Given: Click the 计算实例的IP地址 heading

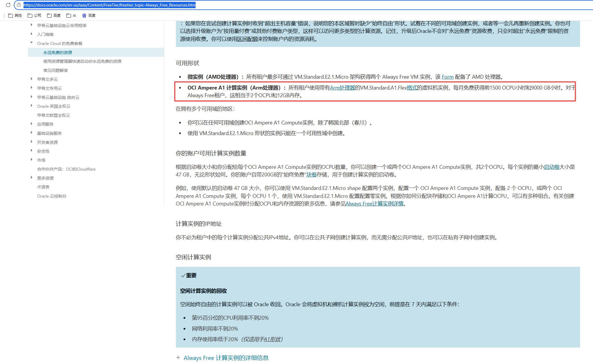Looking at the screenshot, I should pos(199,224).
